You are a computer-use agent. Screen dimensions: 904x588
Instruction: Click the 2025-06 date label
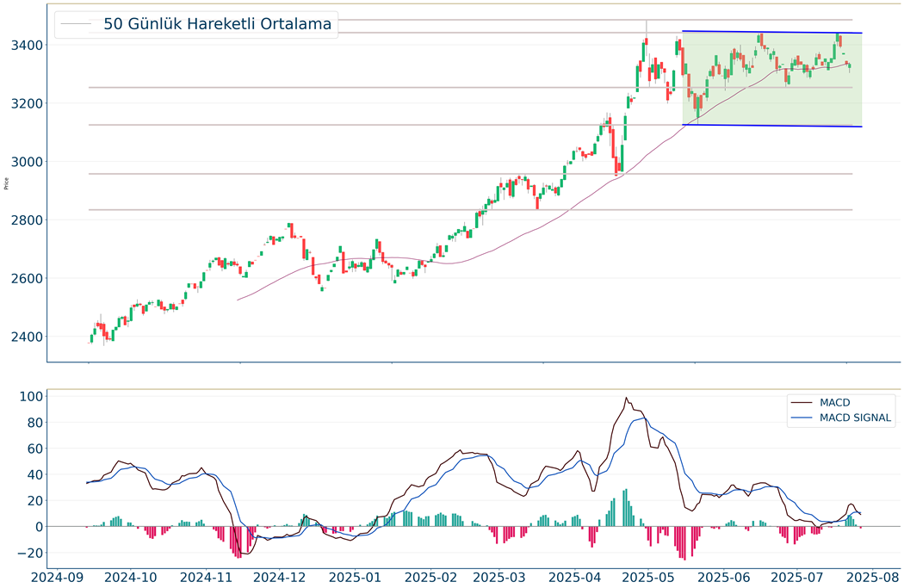tap(723, 577)
